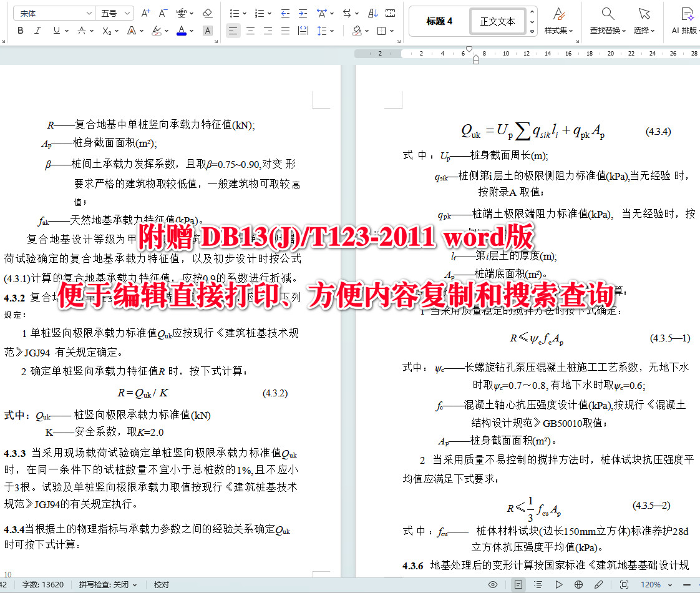Toggle bold formatting
The height and width of the screenshot is (593, 700).
coord(20,30)
